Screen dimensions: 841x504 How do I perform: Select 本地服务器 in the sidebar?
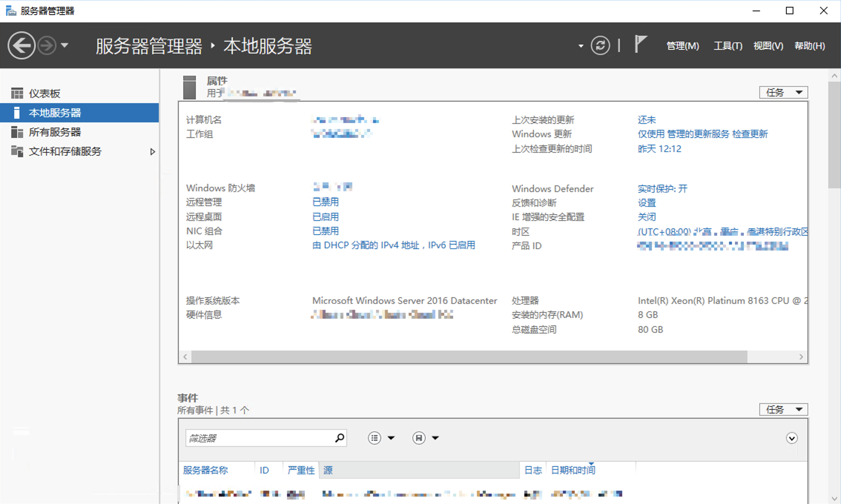[x=79, y=113]
